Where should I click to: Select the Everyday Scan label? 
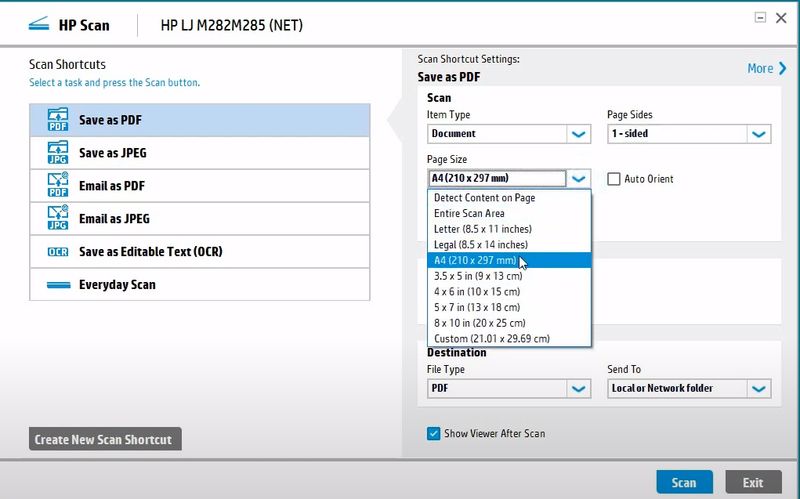coord(117,285)
